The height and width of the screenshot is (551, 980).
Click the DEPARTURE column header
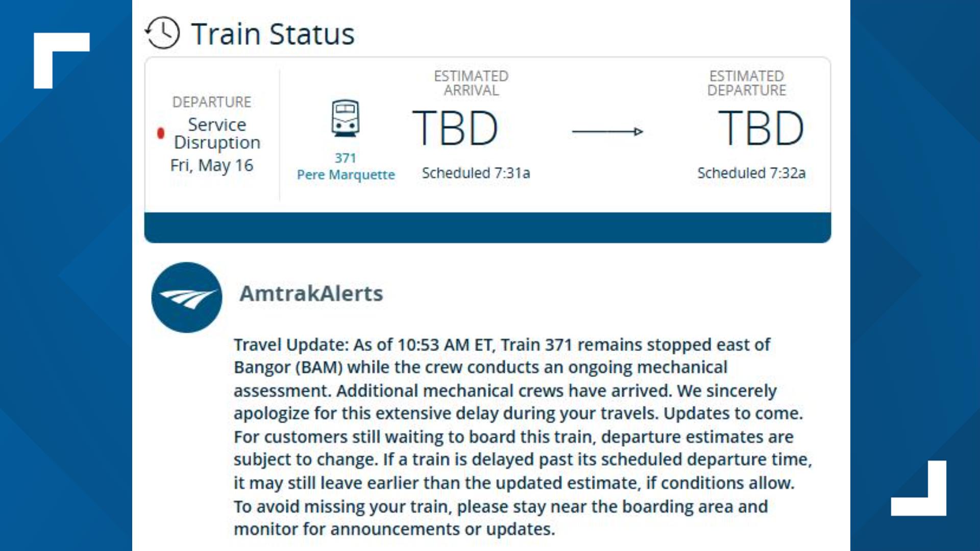click(x=211, y=102)
